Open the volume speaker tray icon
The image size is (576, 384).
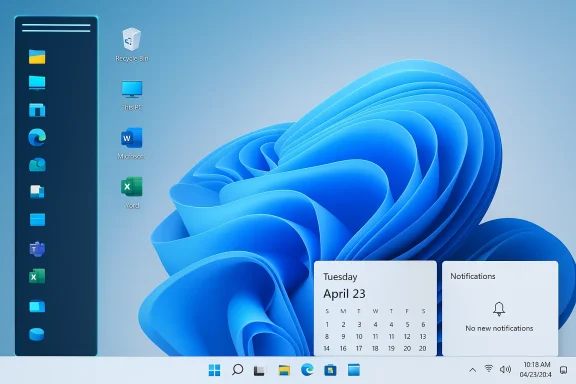[x=505, y=369]
